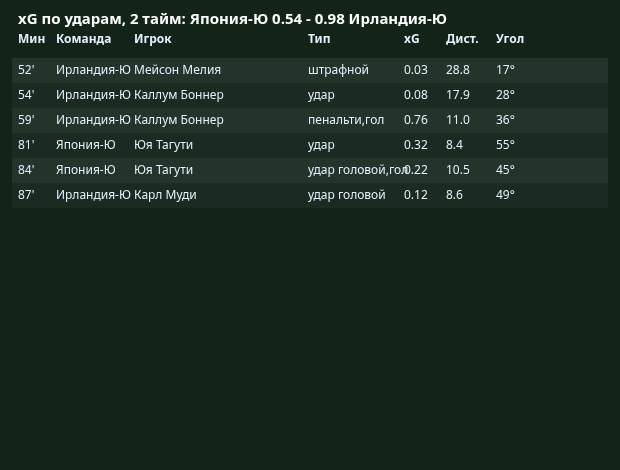Click xG value 0.08

pyautogui.click(x=416, y=95)
